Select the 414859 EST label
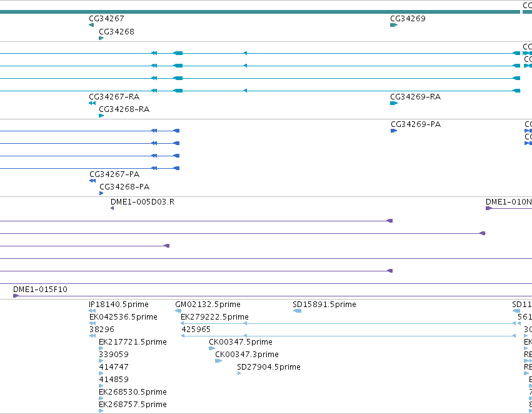532x414 pixels. click(114, 380)
